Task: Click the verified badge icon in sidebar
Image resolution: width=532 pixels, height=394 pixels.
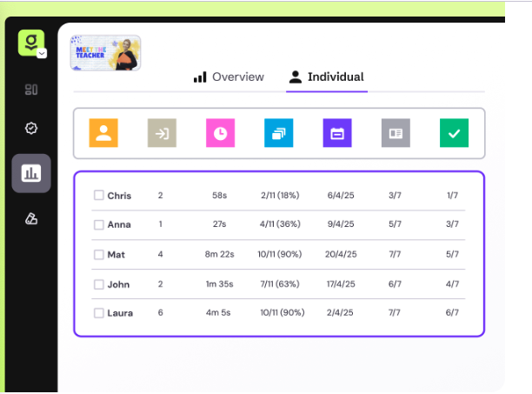Action: (x=31, y=128)
